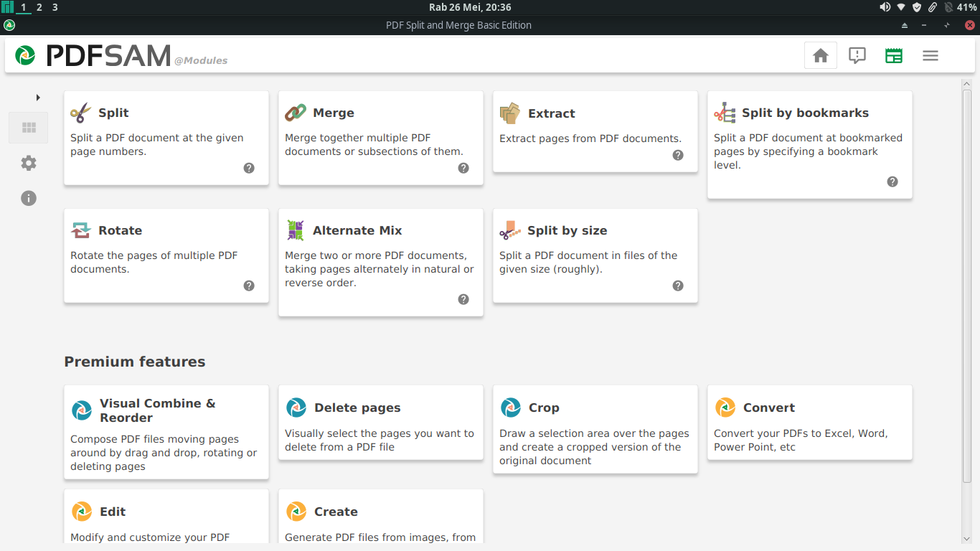The image size is (980, 551).
Task: Open the hamburger main menu
Action: (930, 55)
